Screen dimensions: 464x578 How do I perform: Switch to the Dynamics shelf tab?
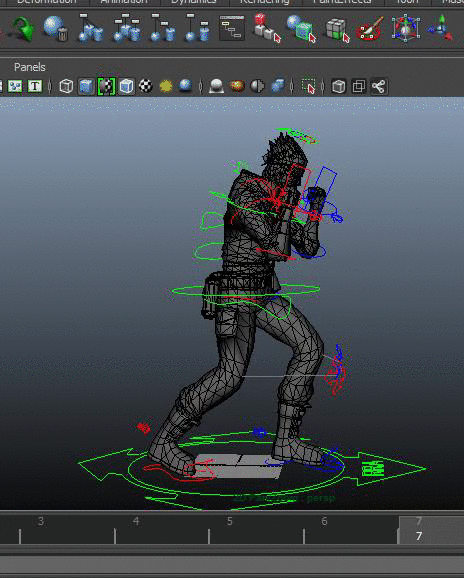[193, 2]
